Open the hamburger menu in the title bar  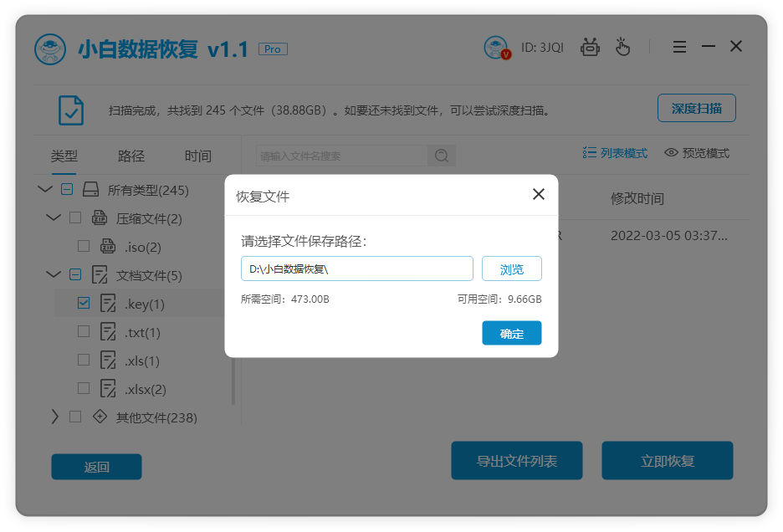point(679,47)
